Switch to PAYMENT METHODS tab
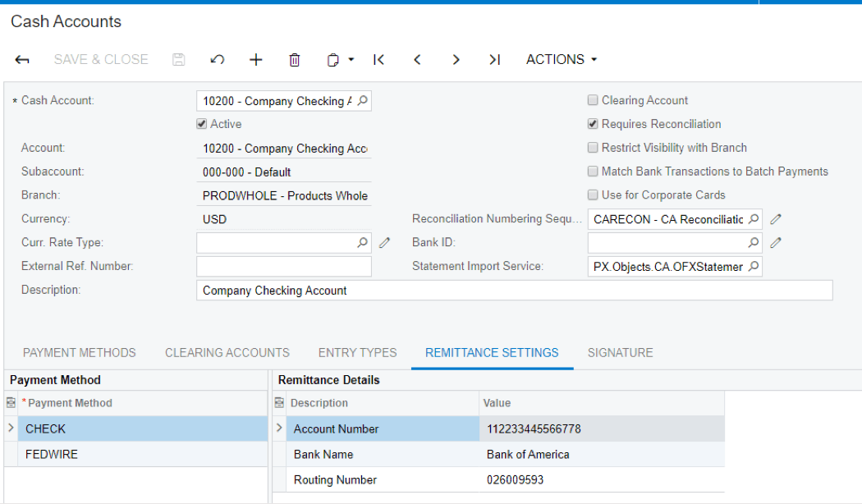 pyautogui.click(x=79, y=353)
